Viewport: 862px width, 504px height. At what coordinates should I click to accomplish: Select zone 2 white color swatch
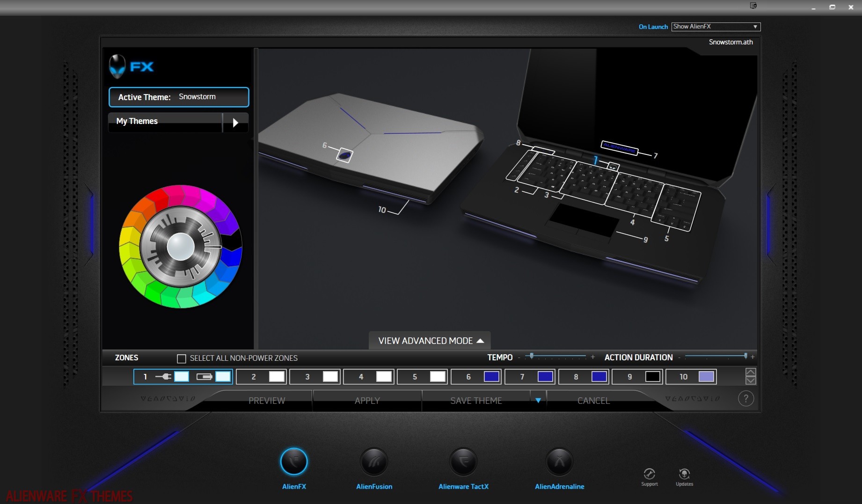[277, 376]
